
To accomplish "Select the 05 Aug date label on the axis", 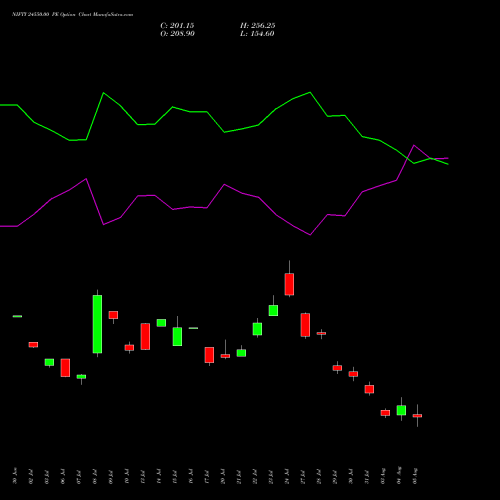I will 415,476.
